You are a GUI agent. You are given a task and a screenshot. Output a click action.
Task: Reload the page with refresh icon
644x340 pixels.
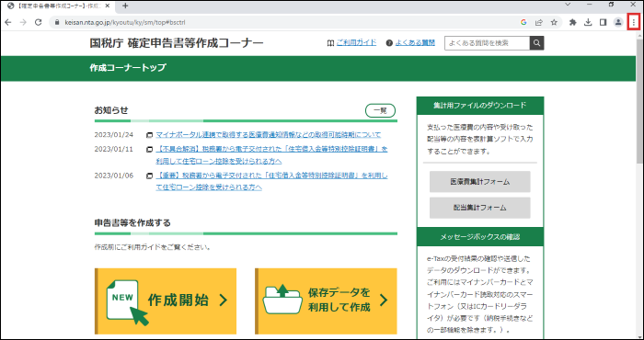click(x=39, y=23)
